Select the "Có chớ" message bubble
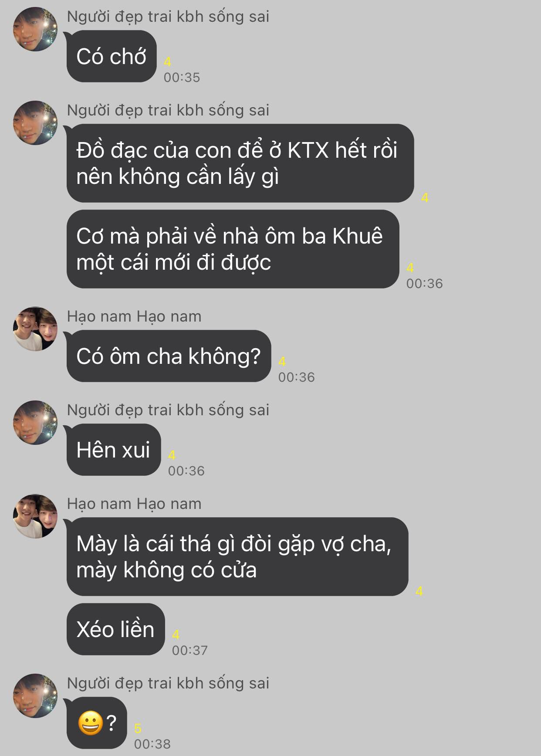The width and height of the screenshot is (541, 756). pos(112,56)
